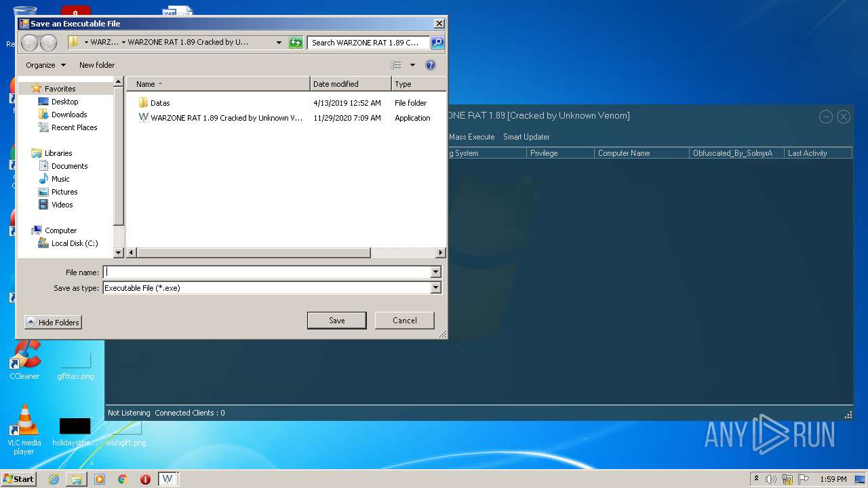Expand the File name dropdown arrow
This screenshot has height=488, width=868.
(436, 272)
